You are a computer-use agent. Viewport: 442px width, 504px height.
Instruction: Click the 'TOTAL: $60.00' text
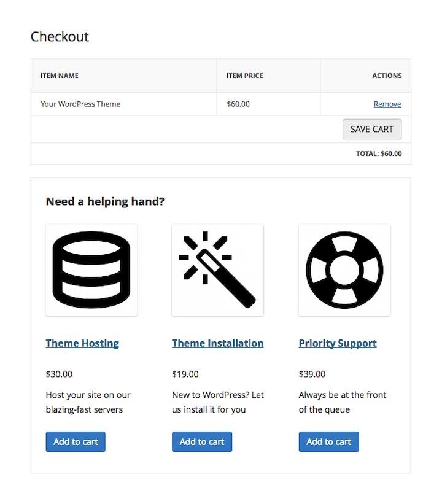coord(379,153)
